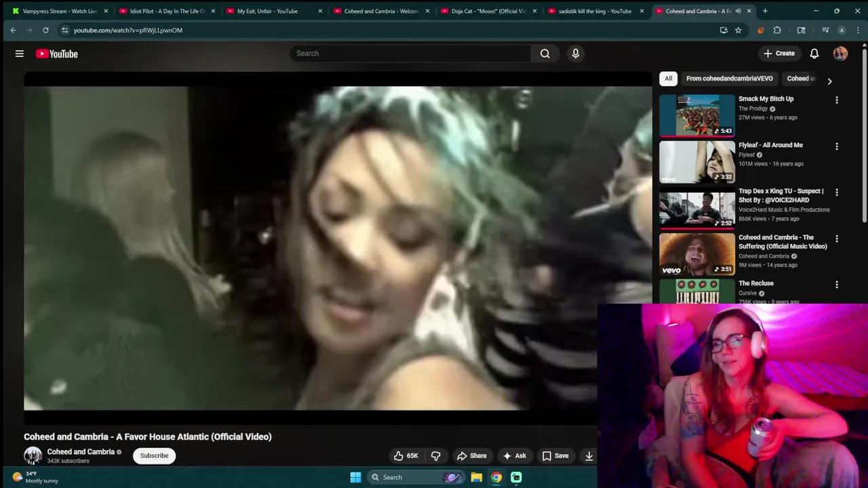Open Chrome profile A avatar
868x488 pixels.
842,30
